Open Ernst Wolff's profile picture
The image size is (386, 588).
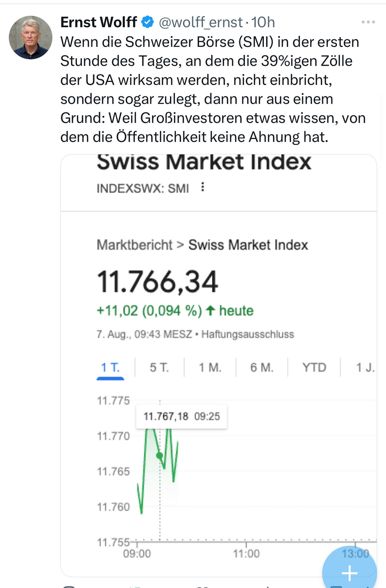(x=31, y=37)
